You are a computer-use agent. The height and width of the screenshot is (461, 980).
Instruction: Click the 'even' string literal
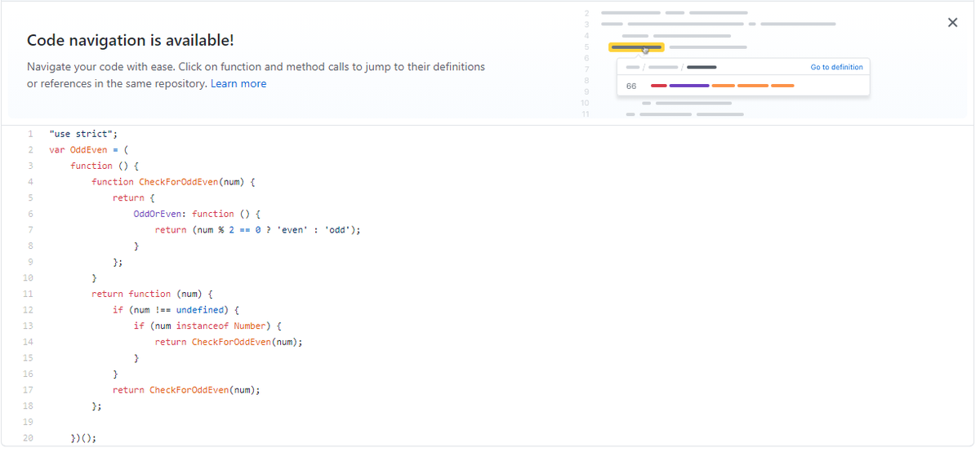point(292,230)
